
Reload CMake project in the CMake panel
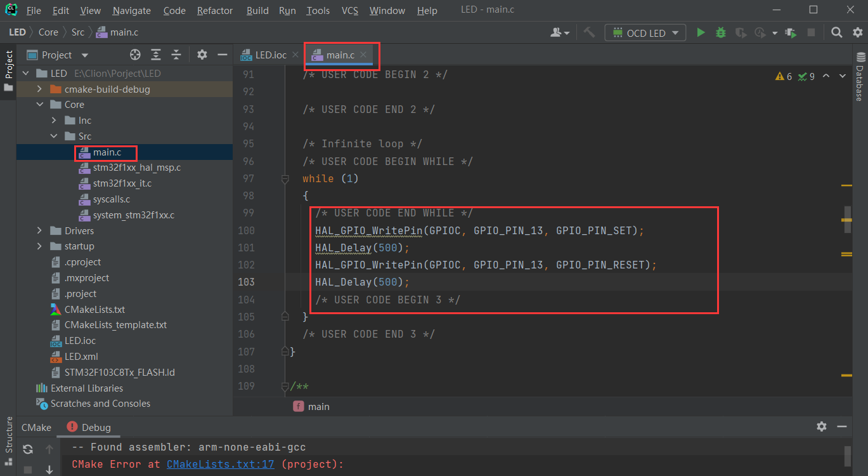(27, 449)
